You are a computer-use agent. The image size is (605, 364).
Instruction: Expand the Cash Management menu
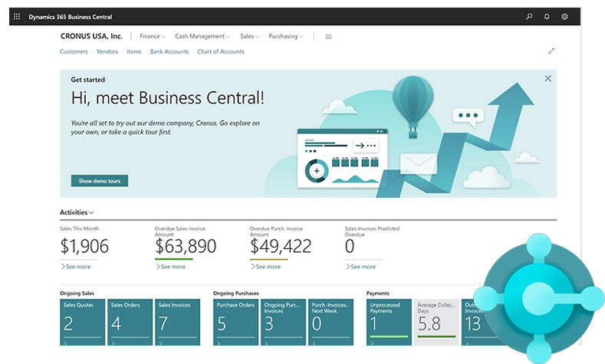(x=202, y=36)
